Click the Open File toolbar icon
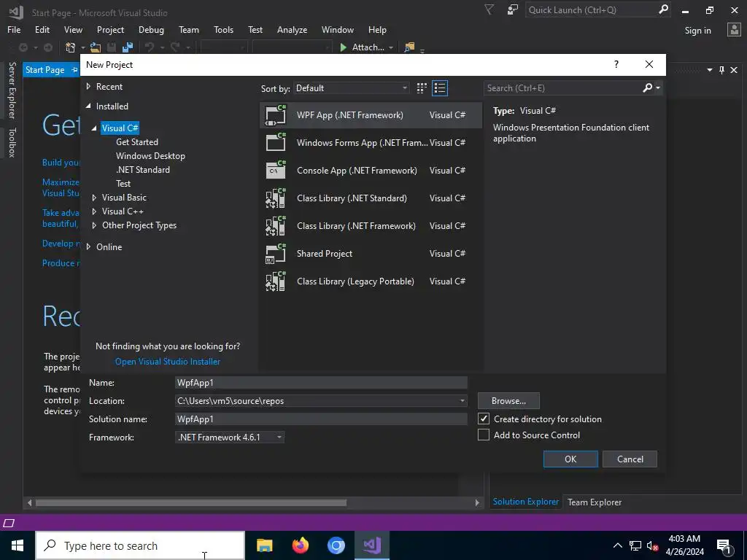The image size is (747, 560). (96, 47)
